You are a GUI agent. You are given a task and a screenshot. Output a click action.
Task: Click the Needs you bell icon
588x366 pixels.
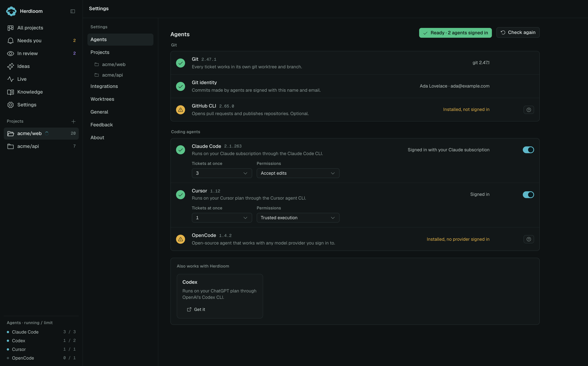10,41
